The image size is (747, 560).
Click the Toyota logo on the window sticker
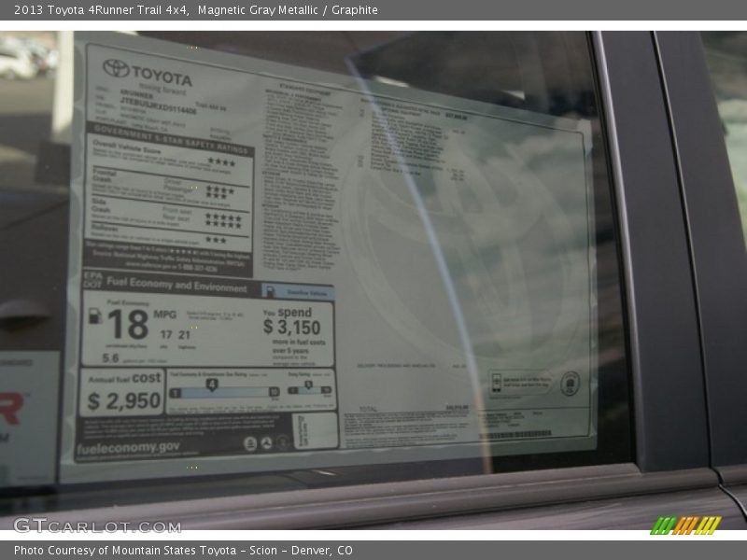pyautogui.click(x=115, y=67)
